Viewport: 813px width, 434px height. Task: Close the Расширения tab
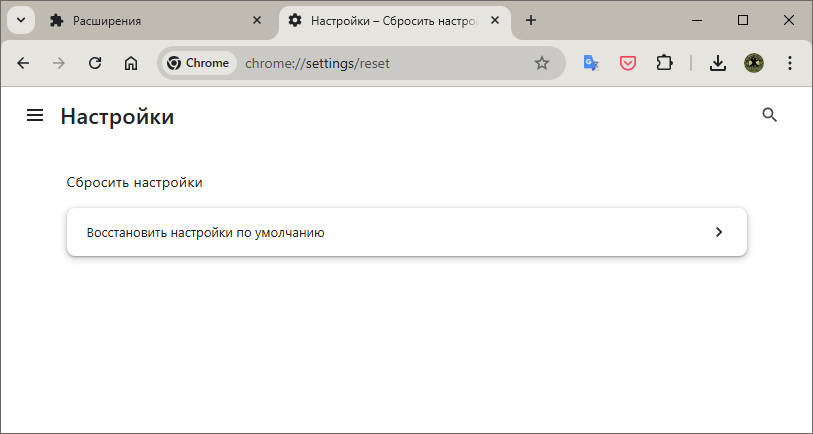coord(257,21)
